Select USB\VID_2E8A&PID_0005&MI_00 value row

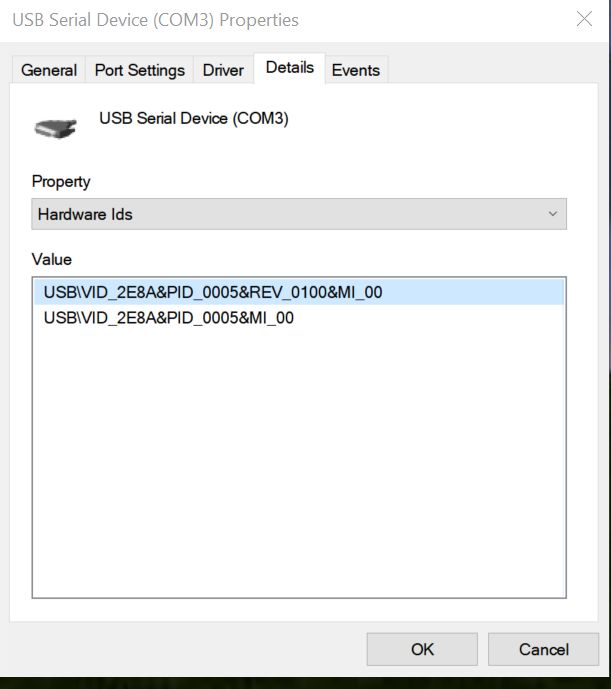point(299,318)
